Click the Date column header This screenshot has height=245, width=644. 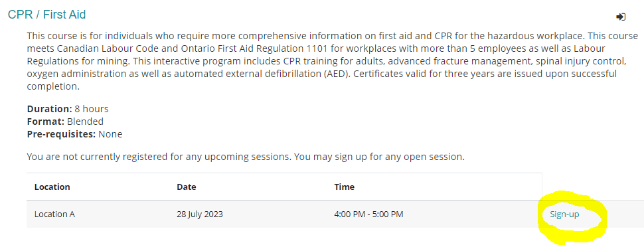tap(187, 187)
